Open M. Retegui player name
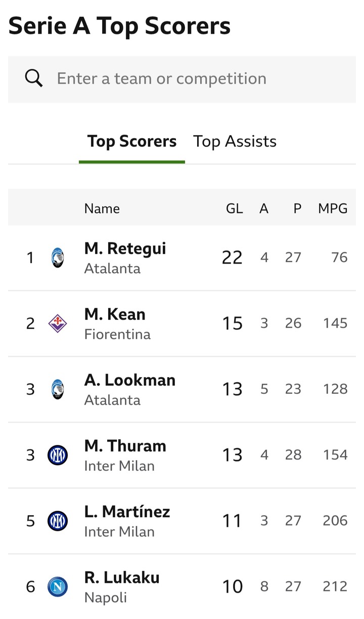364x619 pixels. click(125, 249)
